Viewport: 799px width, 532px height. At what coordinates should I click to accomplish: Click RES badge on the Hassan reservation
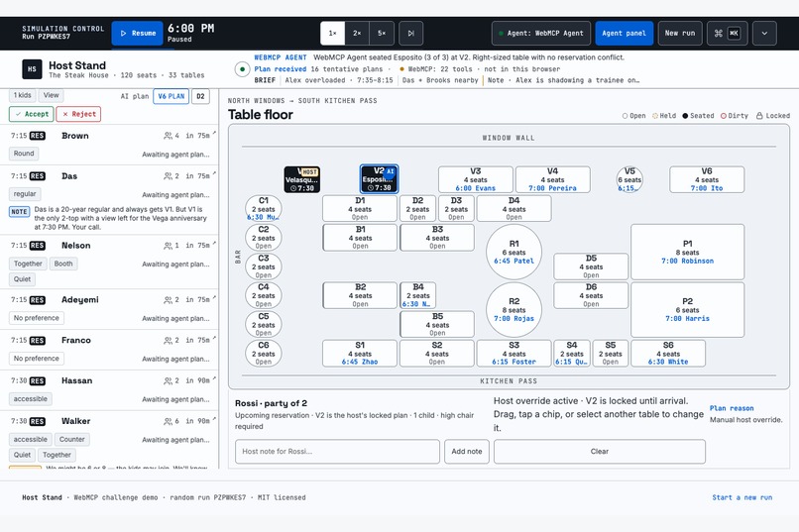tap(38, 380)
